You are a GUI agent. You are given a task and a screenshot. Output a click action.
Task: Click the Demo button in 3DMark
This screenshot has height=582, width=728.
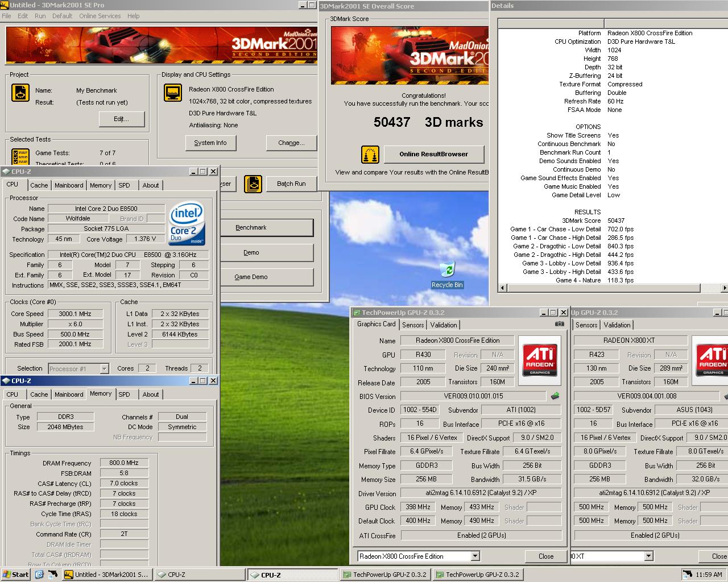pyautogui.click(x=266, y=252)
